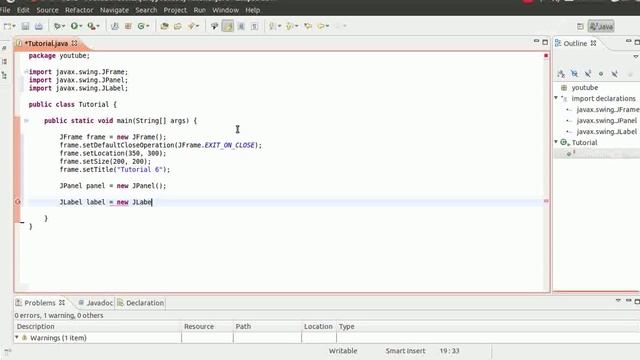Image resolution: width=640 pixels, height=360 pixels.
Task: Open the Problems view menu triangle
Action: 618,301
